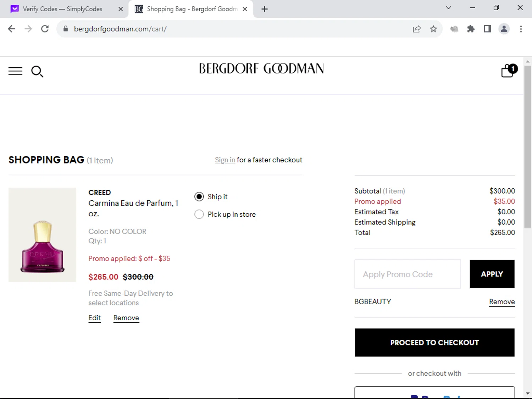Image resolution: width=532 pixels, height=399 pixels.
Task: Click Promo applied: $ off - $35 text
Action: pyautogui.click(x=129, y=259)
